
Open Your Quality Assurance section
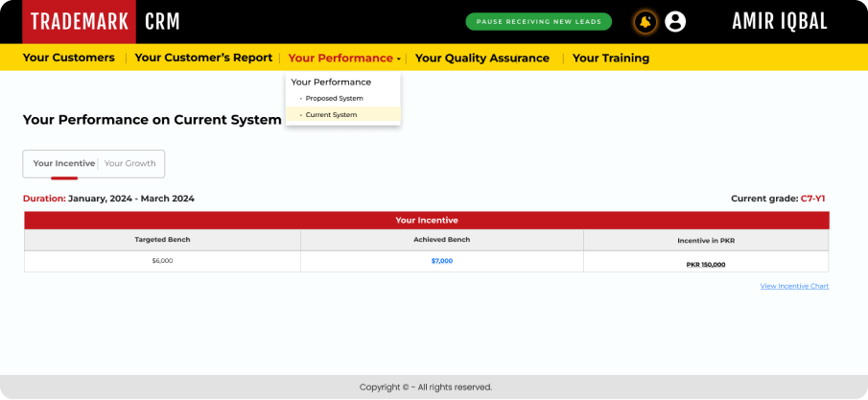[481, 58]
